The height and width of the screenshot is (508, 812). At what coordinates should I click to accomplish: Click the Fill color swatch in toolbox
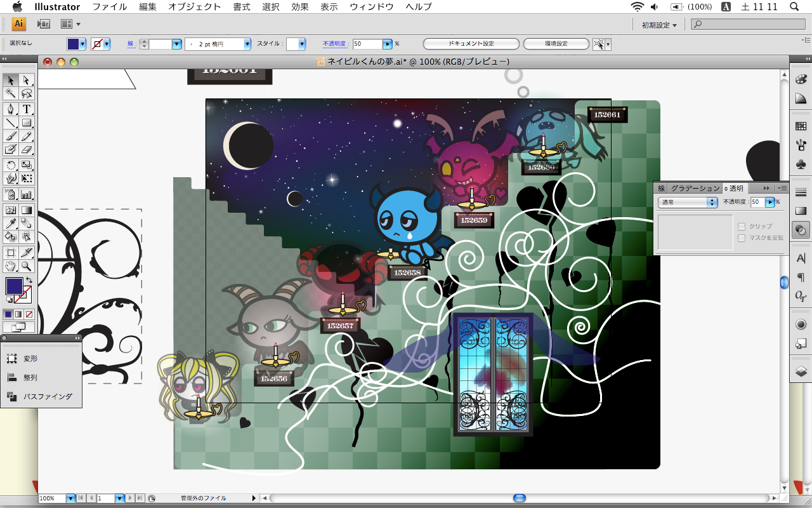14,286
